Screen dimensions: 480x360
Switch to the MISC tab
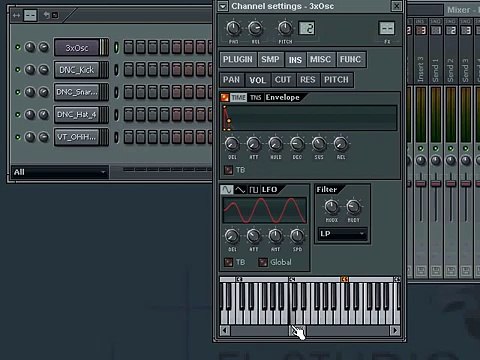(x=321, y=59)
